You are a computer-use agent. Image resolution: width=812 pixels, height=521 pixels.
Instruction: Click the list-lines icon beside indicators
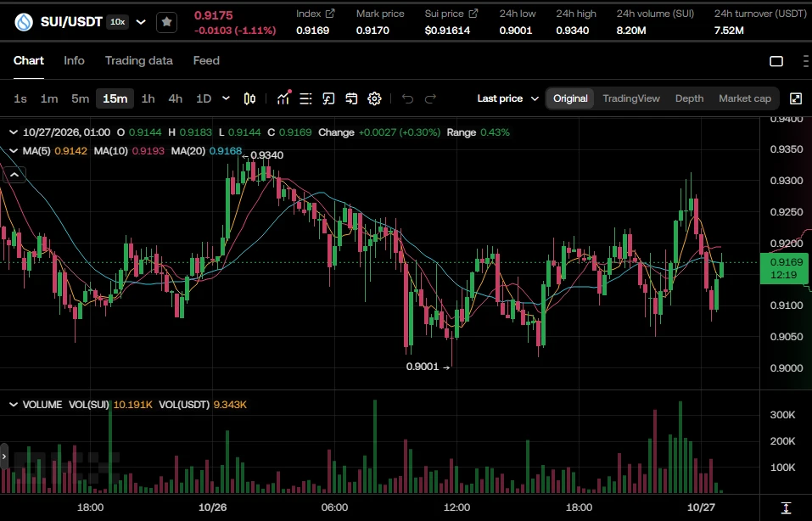point(305,98)
